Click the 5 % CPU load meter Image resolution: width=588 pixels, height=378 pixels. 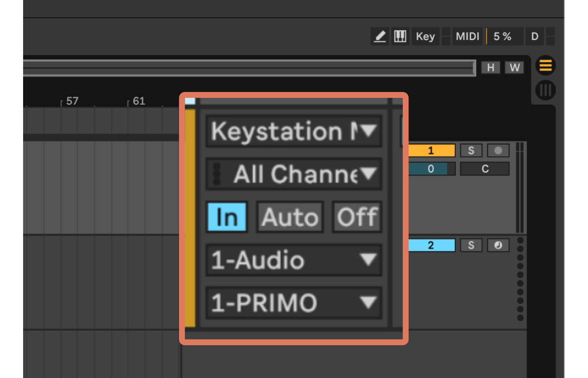[505, 37]
